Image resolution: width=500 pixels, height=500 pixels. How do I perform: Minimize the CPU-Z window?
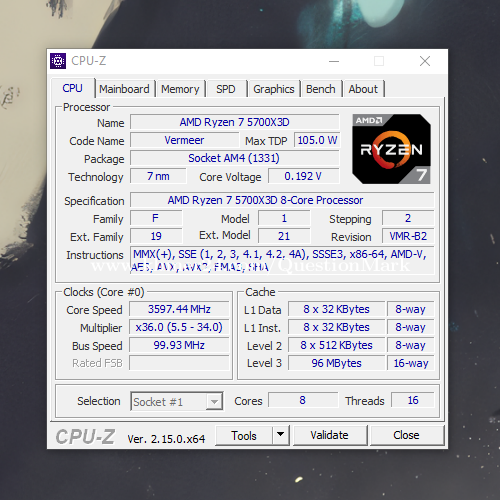[334, 61]
